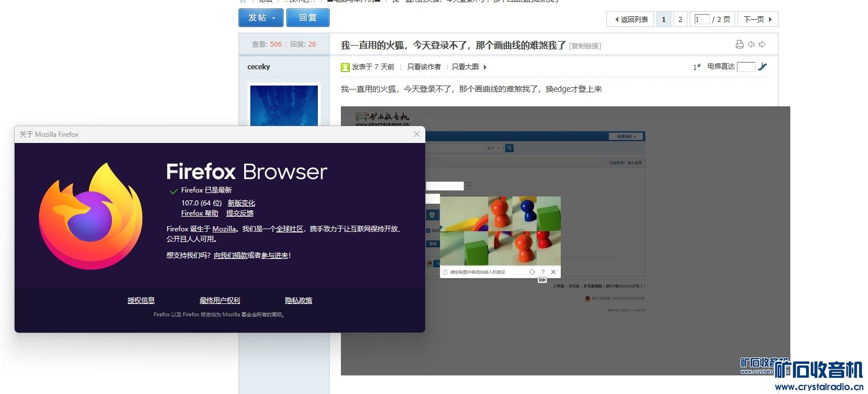This screenshot has width=868, height=394.
Task: Filter posts with 只看该作者
Action: point(424,66)
